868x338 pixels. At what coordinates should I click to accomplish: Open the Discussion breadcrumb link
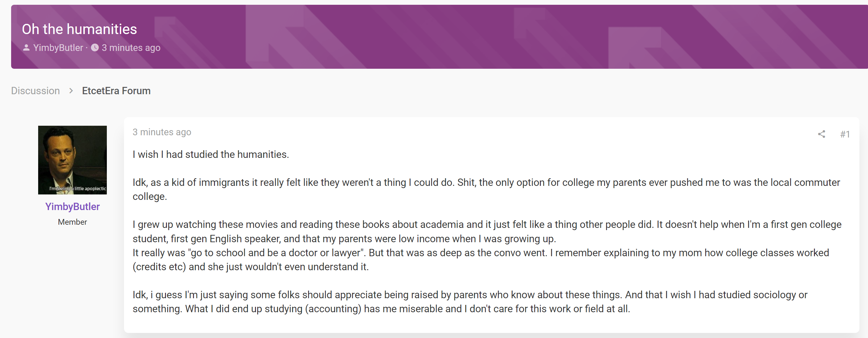coord(35,91)
